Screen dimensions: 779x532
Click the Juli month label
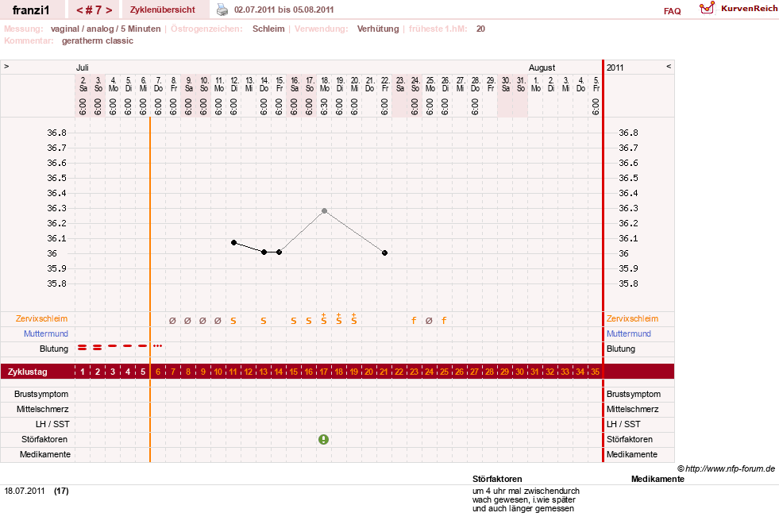click(x=83, y=67)
